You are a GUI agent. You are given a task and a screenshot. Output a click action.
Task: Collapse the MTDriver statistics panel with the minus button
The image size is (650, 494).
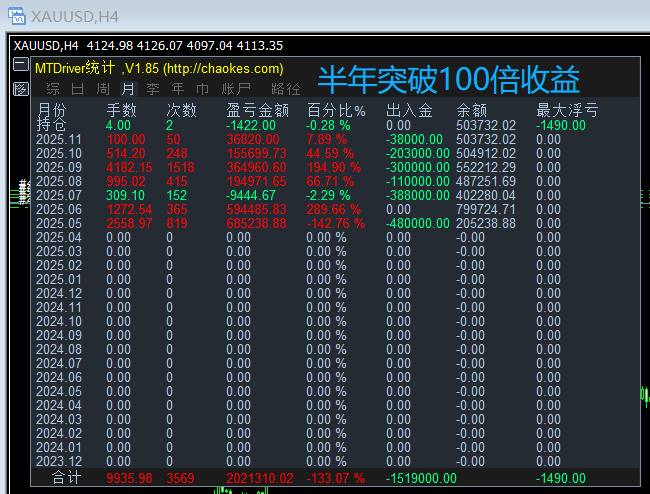[x=21, y=64]
